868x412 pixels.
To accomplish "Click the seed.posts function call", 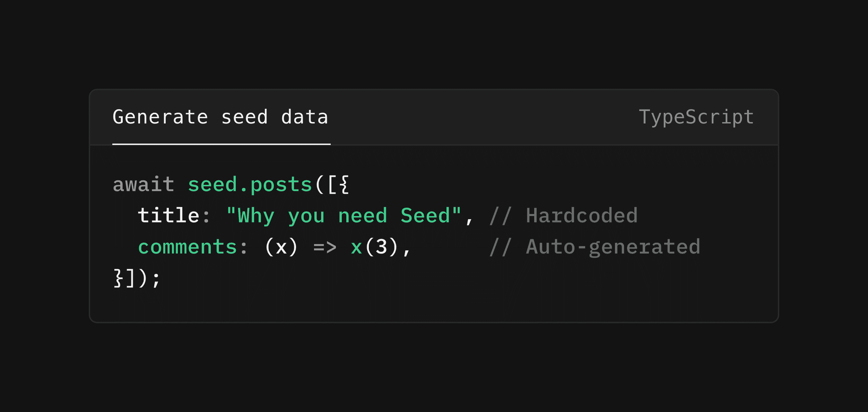I will pyautogui.click(x=250, y=185).
